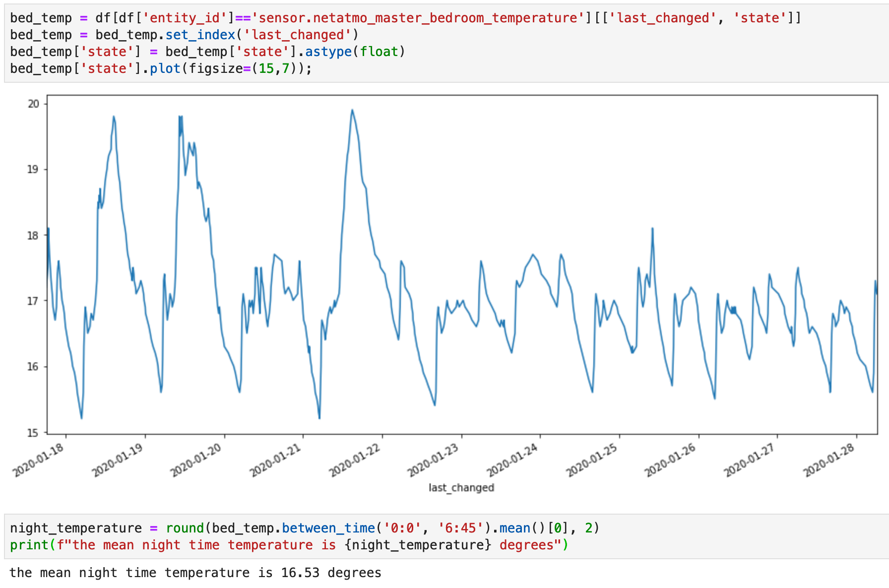Click the mean function call

[x=513, y=528]
